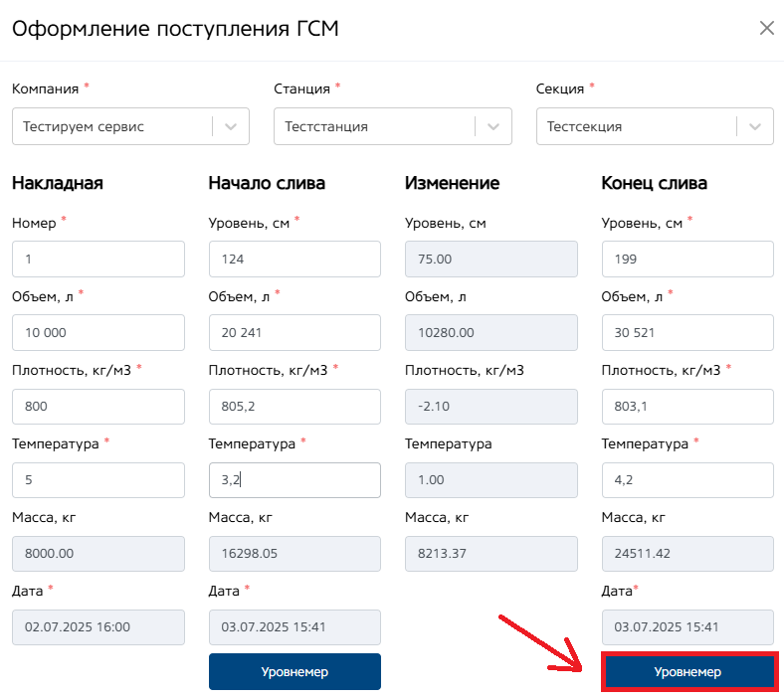
Task: Click Конец слива Уровень field
Action: [x=687, y=259]
